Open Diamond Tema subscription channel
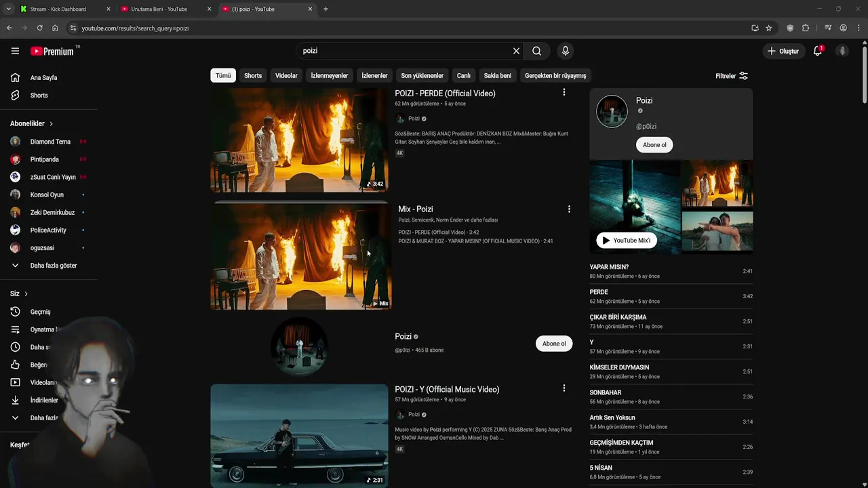 [49, 142]
